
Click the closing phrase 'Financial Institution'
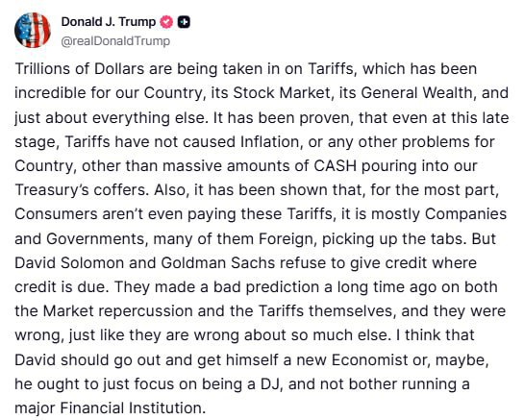point(131,408)
